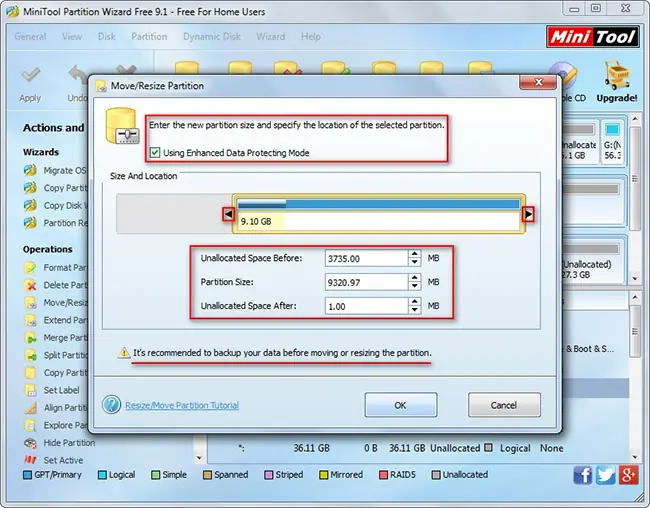The height and width of the screenshot is (508, 650).
Task: Open the Wizard menu
Action: (x=270, y=36)
